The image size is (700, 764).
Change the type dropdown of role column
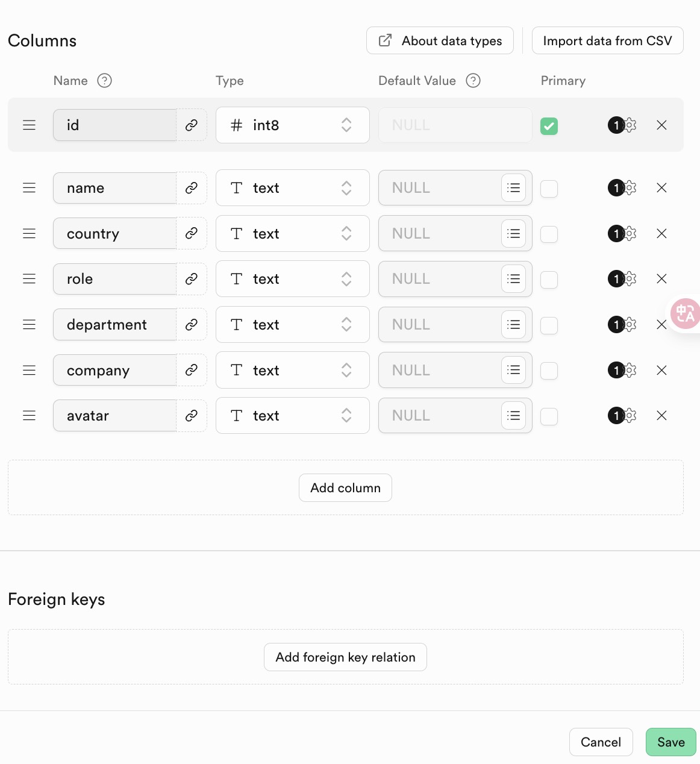pos(292,279)
